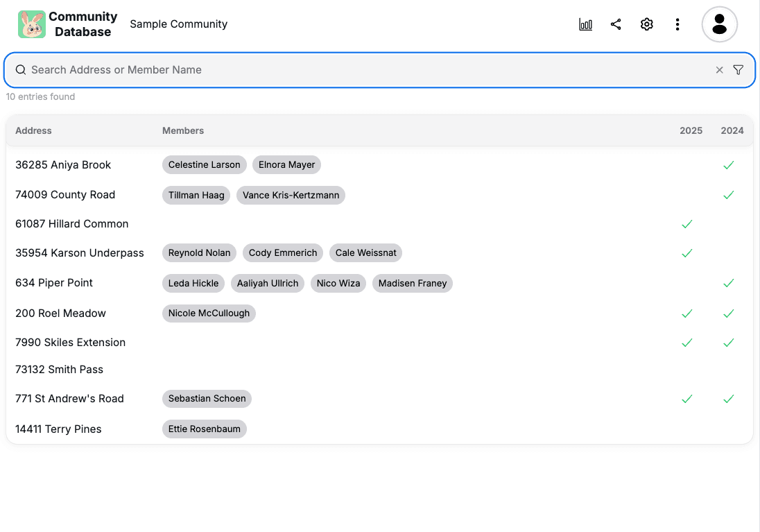Toggle 2025 checkmark for 200 Roel Meadow
This screenshot has height=532, width=760.
coord(686,314)
